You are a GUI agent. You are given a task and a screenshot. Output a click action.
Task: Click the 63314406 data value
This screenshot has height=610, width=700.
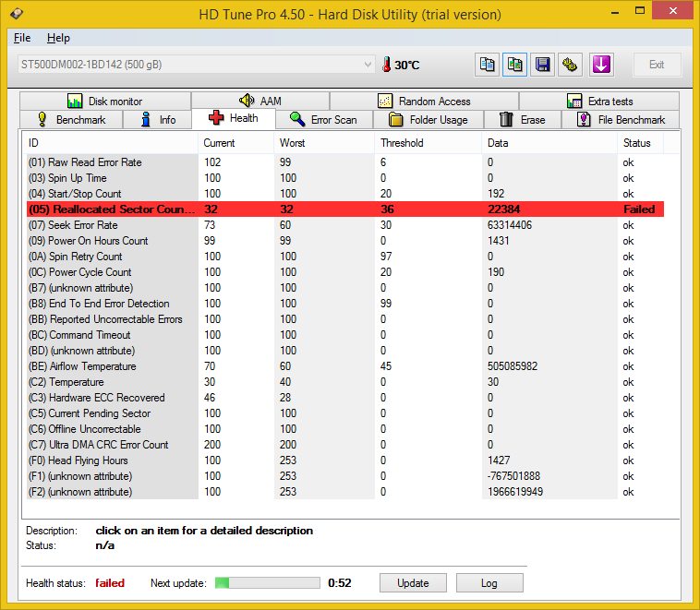tap(510, 225)
